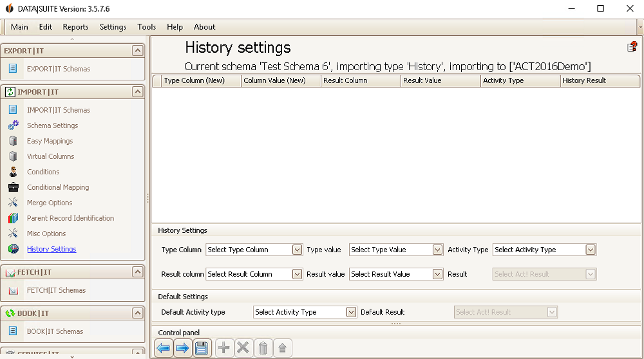The width and height of the screenshot is (644, 359).
Task: Click the Schema Settings gears icon
Action: click(x=13, y=125)
